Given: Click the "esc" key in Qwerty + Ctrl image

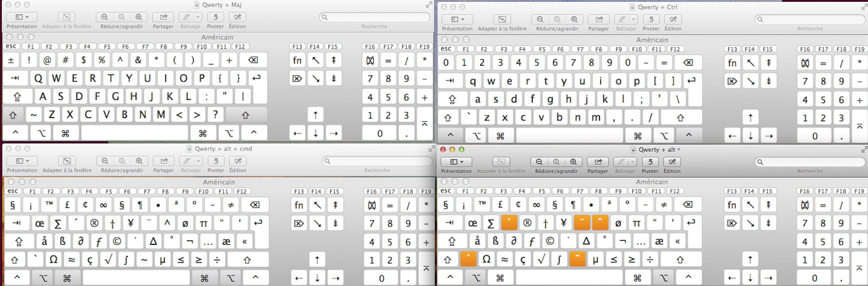Looking at the screenshot, I should (446, 49).
